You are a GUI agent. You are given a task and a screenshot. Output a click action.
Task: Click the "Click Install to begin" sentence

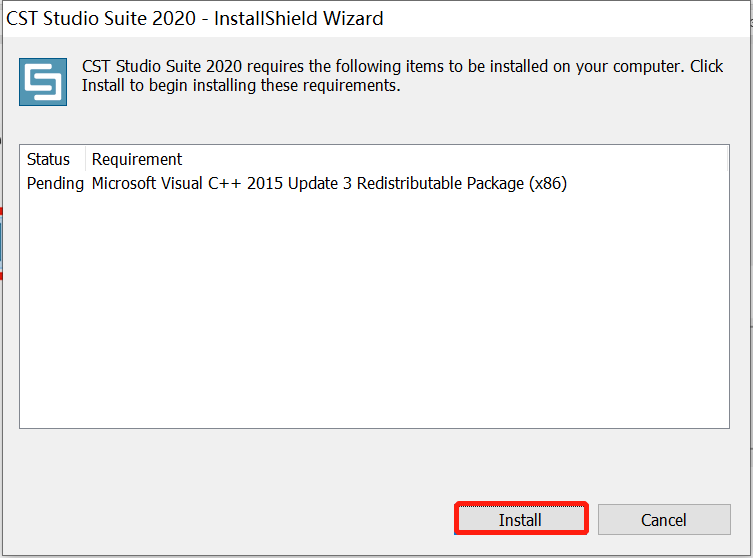pos(240,86)
